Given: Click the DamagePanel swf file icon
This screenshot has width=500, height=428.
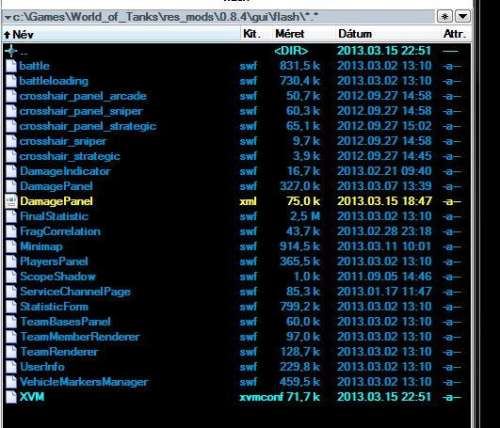Looking at the screenshot, I should tap(11, 186).
